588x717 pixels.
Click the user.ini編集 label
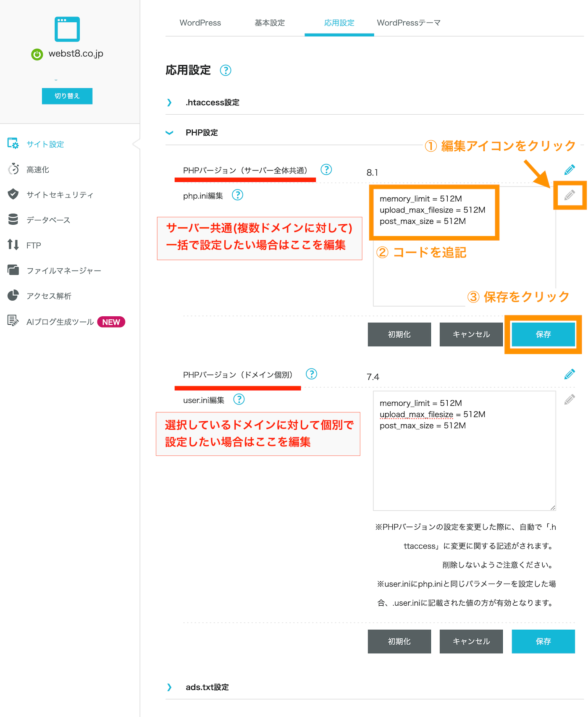pyautogui.click(x=204, y=400)
